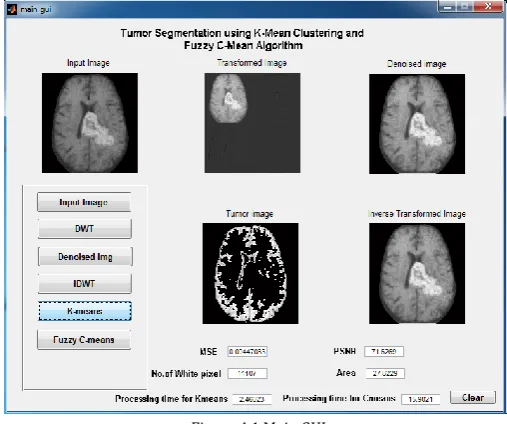
Task: Close the main gui window
Action: (x=488, y=7)
